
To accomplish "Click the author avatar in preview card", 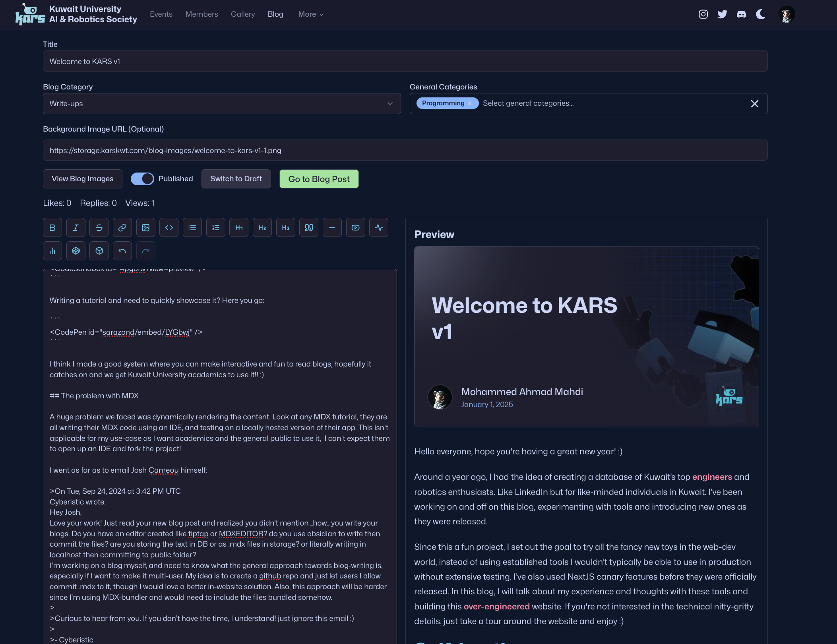I will point(440,397).
